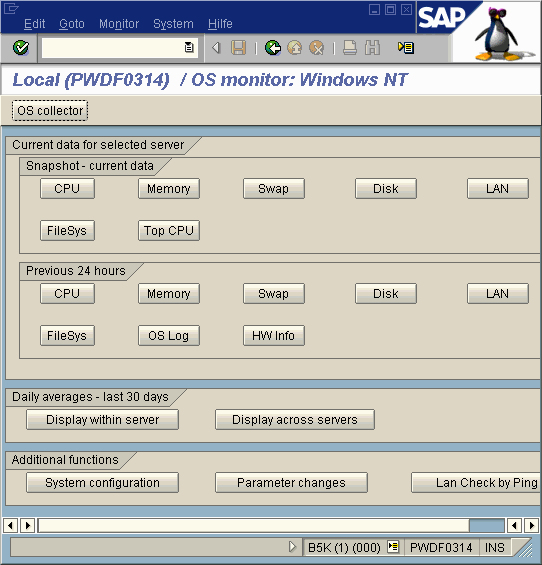Click the Cancel X icon in toolbar

(x=317, y=48)
